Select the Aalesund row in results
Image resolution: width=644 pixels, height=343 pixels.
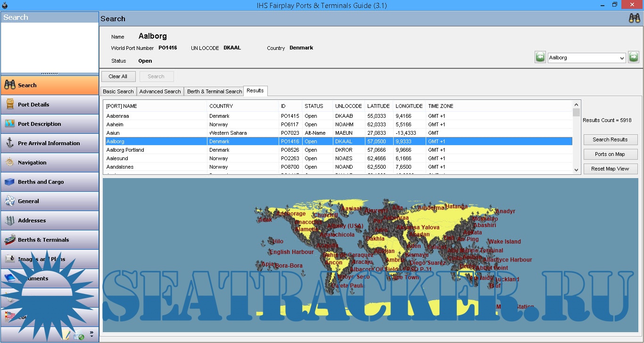(117, 158)
